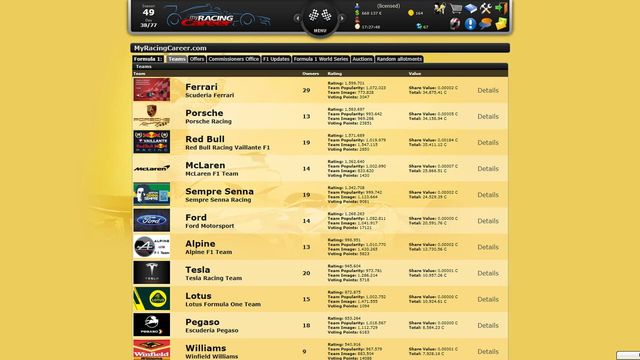Click Red Bull Racing Vaillante F1 text
Viewport: 640px width, 360px height.
tap(227, 147)
